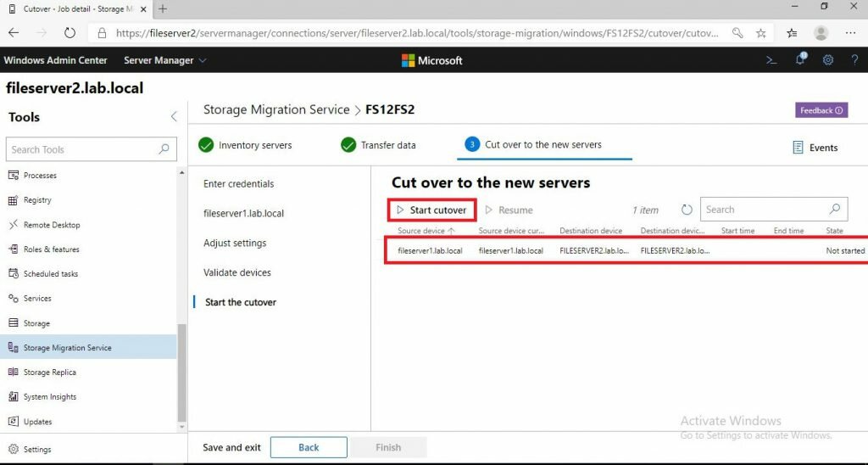Focus the Search Tools input field
The height and width of the screenshot is (465, 868).
(92, 149)
